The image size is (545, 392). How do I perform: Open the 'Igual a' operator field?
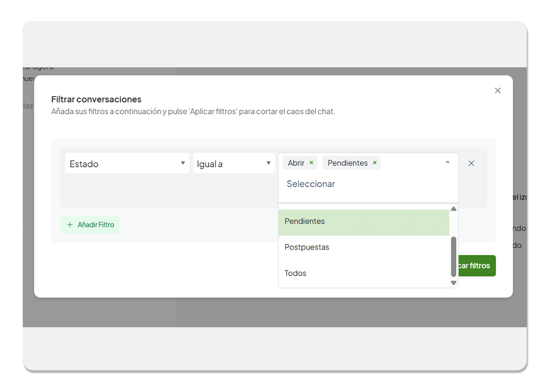point(230,163)
